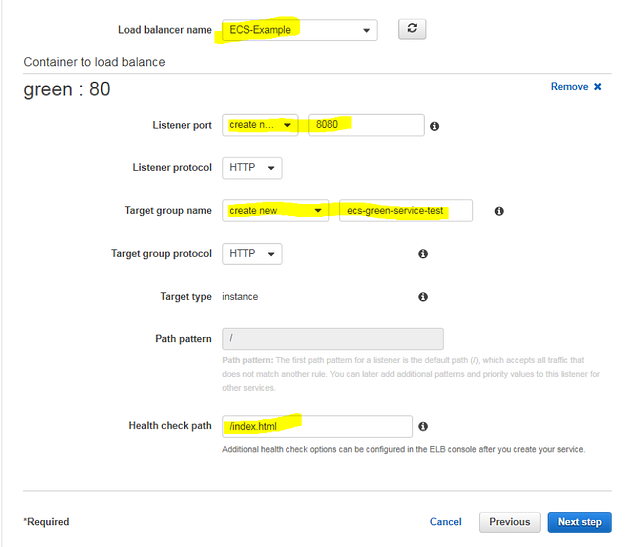This screenshot has width=640, height=547.
Task: Click the disabled Path pattern field
Action: [333, 339]
